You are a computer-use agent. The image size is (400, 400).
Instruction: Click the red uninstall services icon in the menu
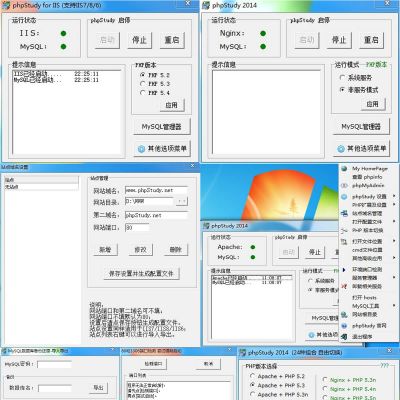[344, 286]
